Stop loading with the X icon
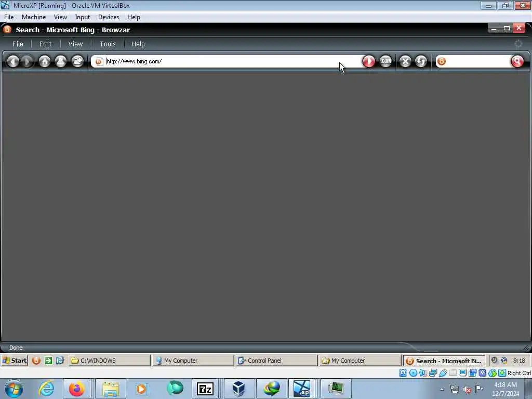The width and height of the screenshot is (532, 399). [405, 61]
